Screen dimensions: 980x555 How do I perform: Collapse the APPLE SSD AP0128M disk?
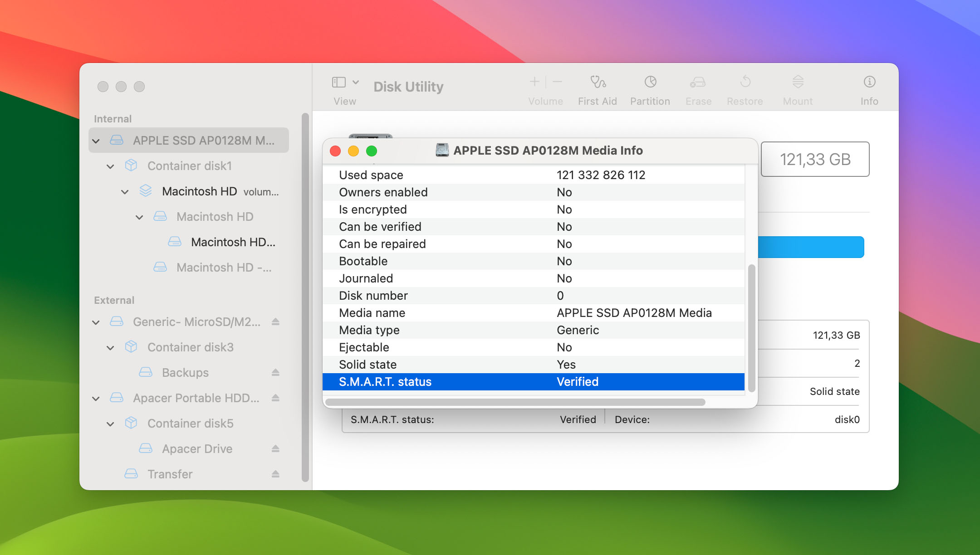tap(96, 141)
